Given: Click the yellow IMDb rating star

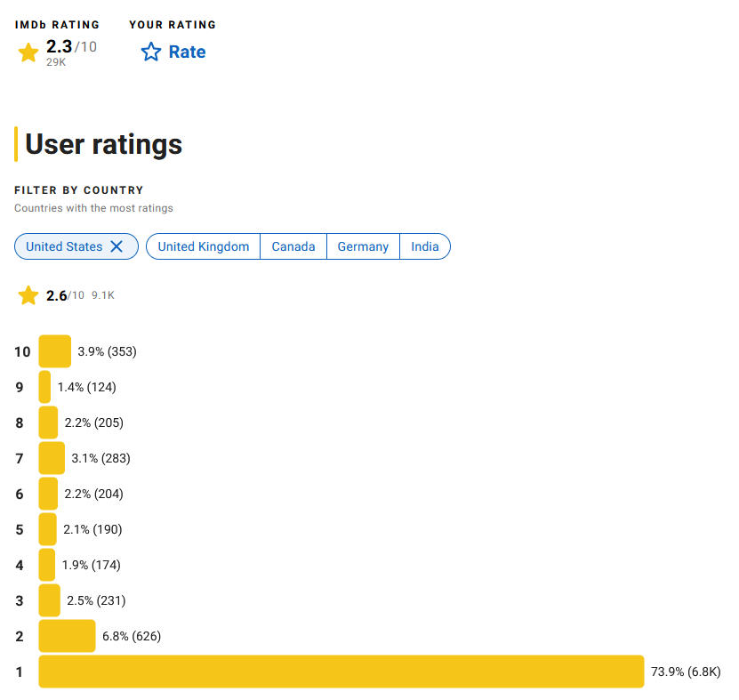Looking at the screenshot, I should point(28,52).
